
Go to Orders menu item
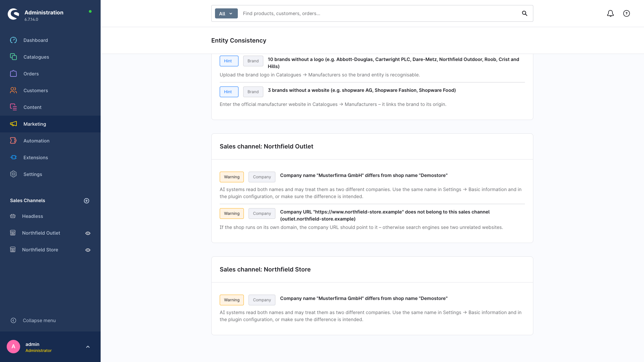pyautogui.click(x=50, y=74)
